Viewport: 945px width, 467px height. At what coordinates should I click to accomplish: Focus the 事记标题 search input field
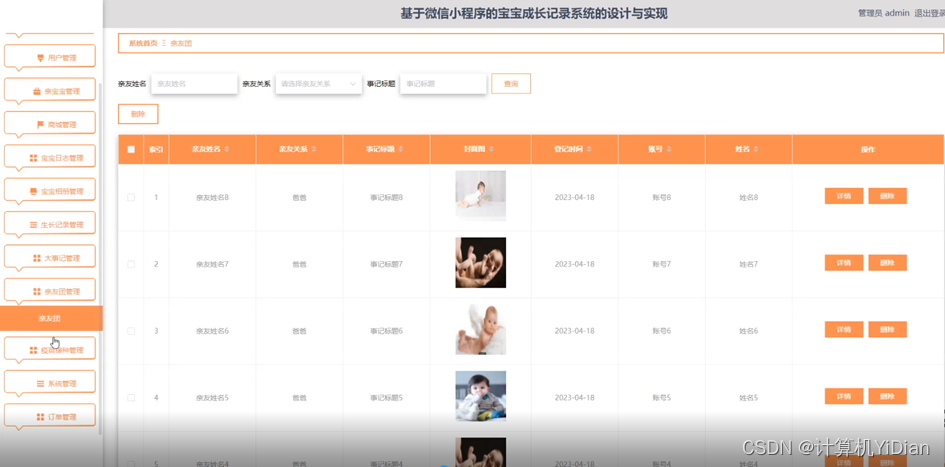coord(443,84)
